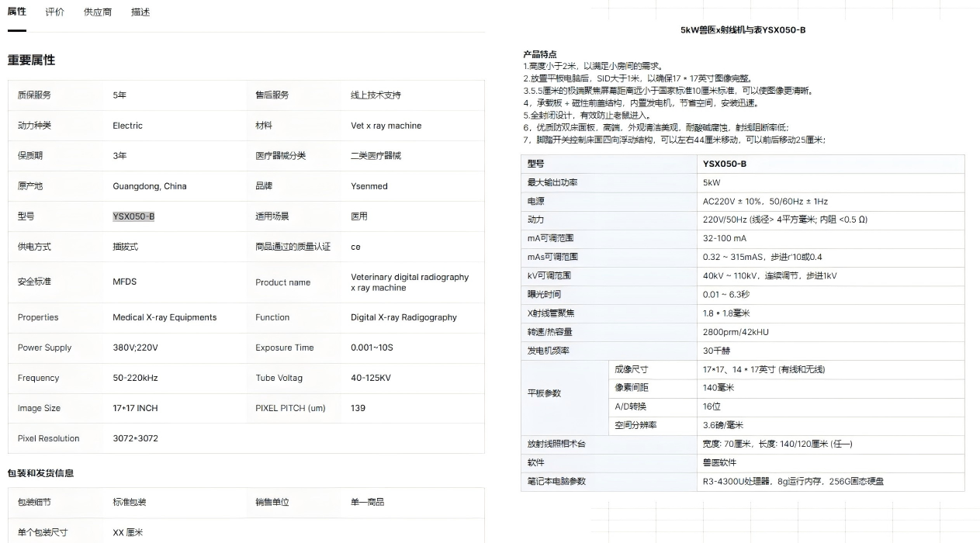980x543 pixels.
Task: Click the 产品特点 heading in spec image
Action: point(539,54)
